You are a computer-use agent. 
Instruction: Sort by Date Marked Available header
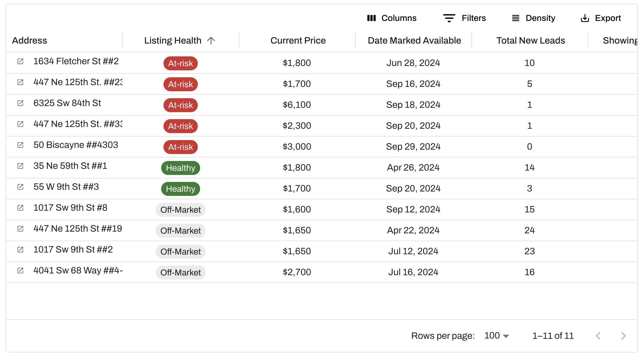[x=414, y=40]
